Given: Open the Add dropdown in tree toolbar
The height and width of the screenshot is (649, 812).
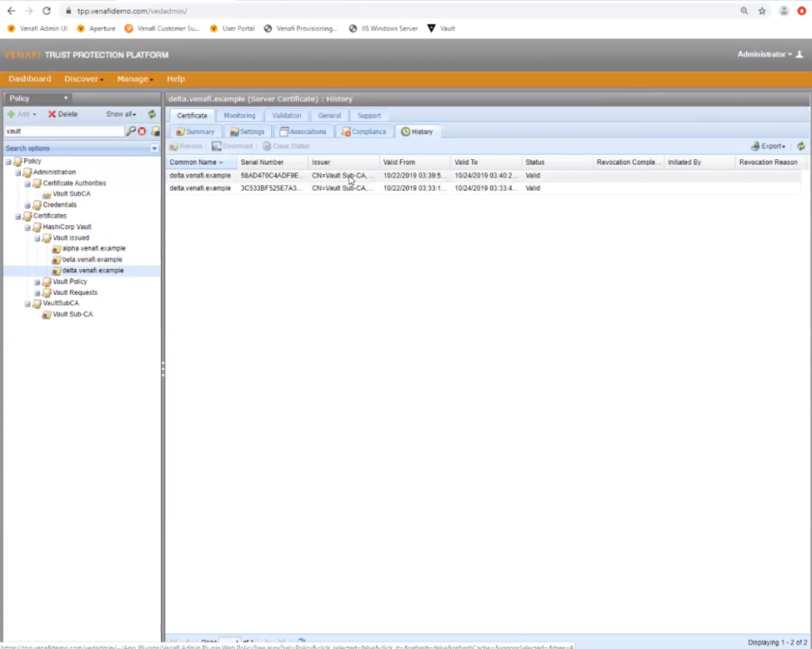Looking at the screenshot, I should click(x=22, y=114).
